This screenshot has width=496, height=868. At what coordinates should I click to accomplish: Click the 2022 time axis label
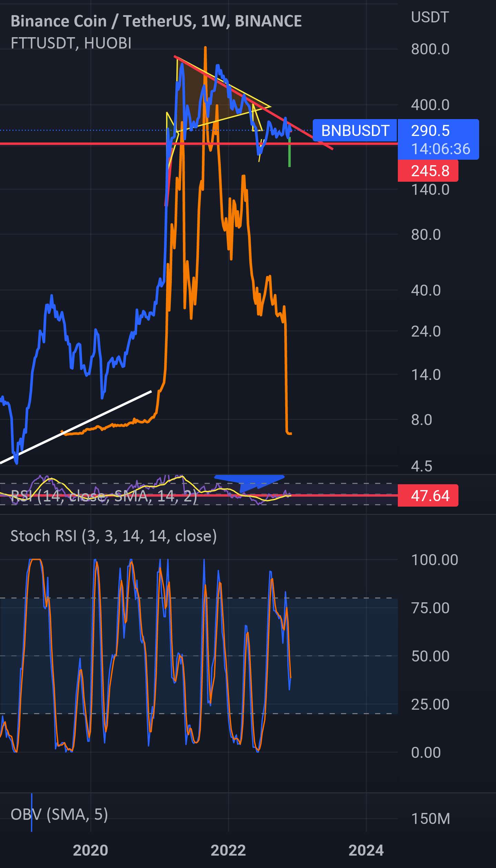(x=228, y=850)
